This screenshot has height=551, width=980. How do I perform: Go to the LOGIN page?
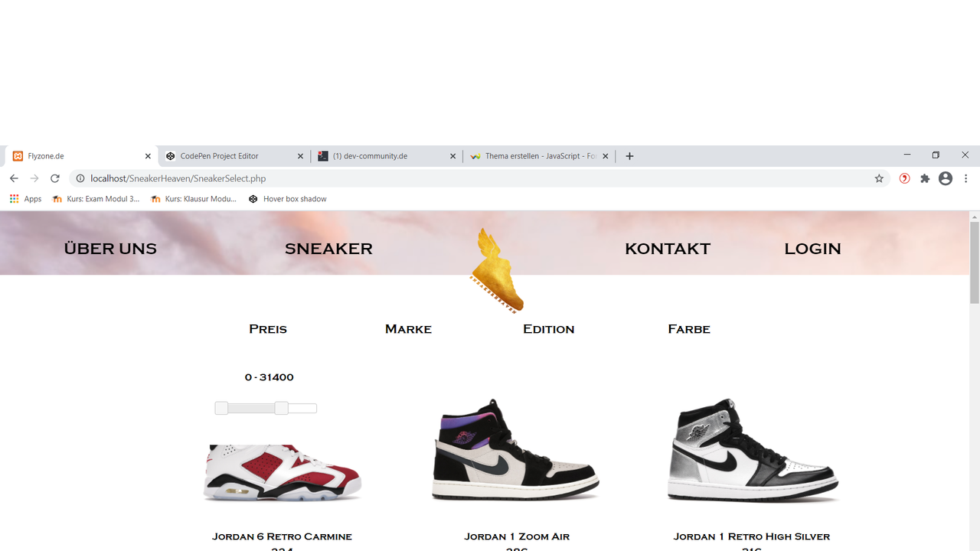click(x=812, y=249)
